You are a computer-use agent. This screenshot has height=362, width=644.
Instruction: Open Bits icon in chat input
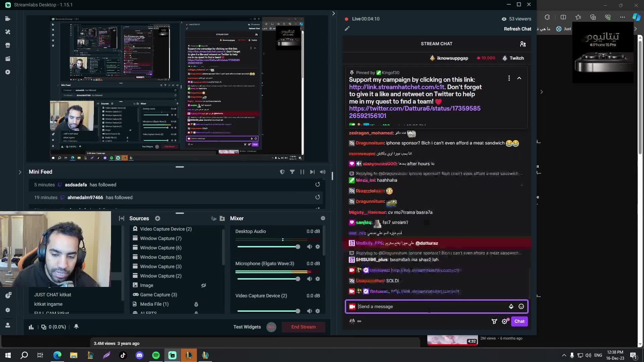(511, 306)
